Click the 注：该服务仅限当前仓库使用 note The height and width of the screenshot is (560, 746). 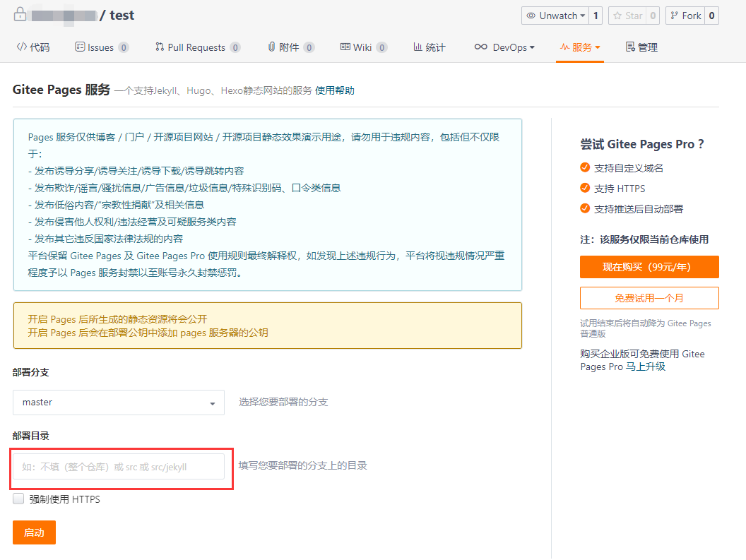coord(645,239)
